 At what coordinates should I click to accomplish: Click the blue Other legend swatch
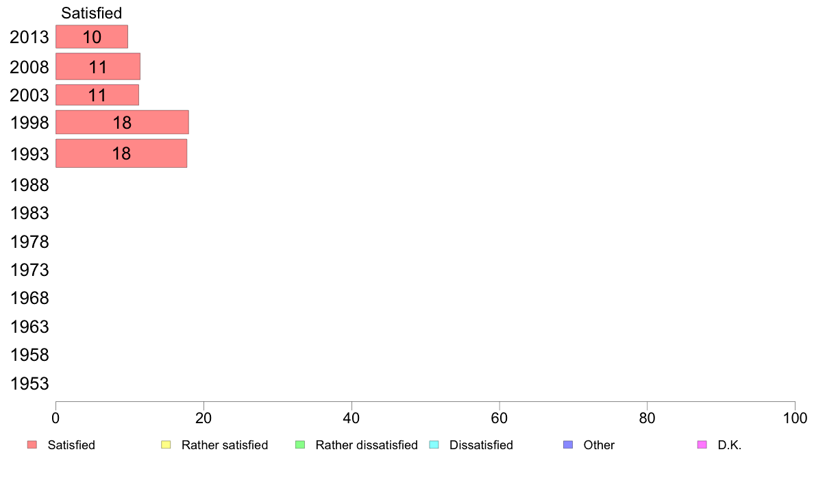pos(568,445)
